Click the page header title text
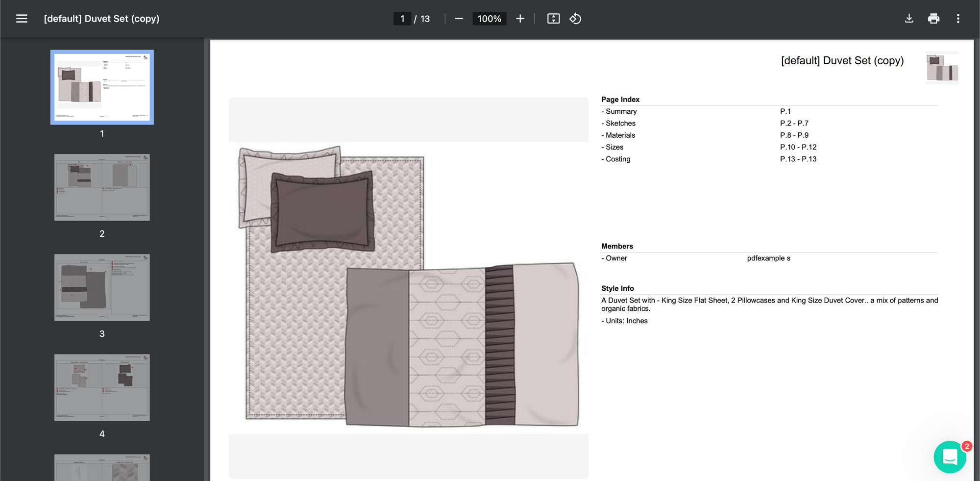Screen dimensions: 980x481 (x=842, y=61)
